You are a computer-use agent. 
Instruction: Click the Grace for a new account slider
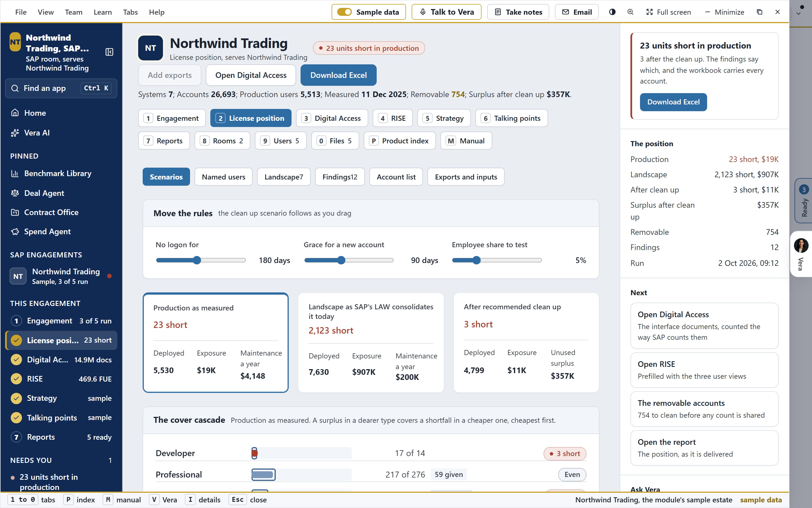[x=348, y=260]
